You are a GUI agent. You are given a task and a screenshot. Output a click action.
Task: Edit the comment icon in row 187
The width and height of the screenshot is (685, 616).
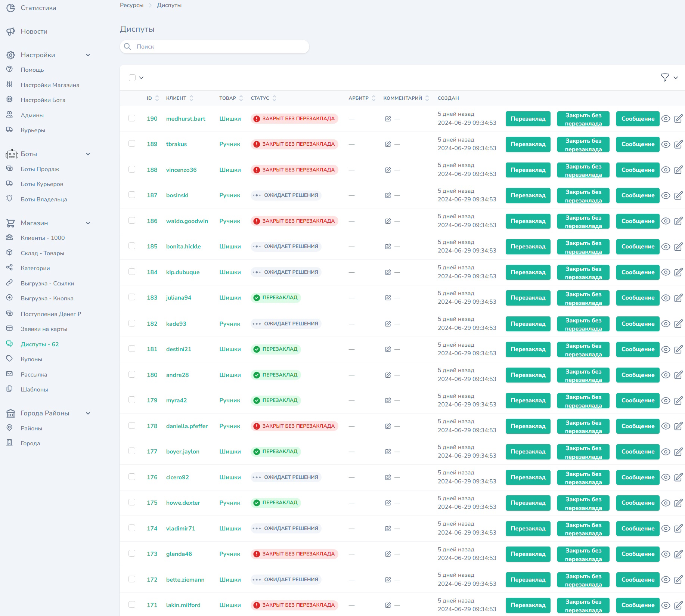388,195
